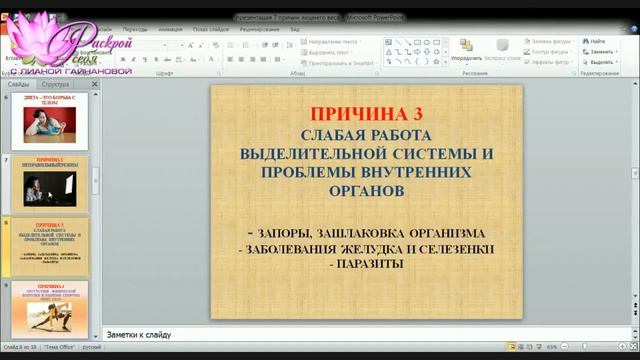Select slide 9 thumbnail Причина 4
The width and height of the screenshot is (640, 360).
(x=50, y=309)
